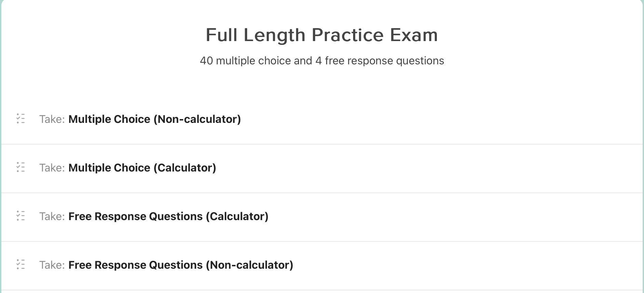
Task: Click the checklist icon beside Multiple Choice (Non-calculator)
Action: 21,119
